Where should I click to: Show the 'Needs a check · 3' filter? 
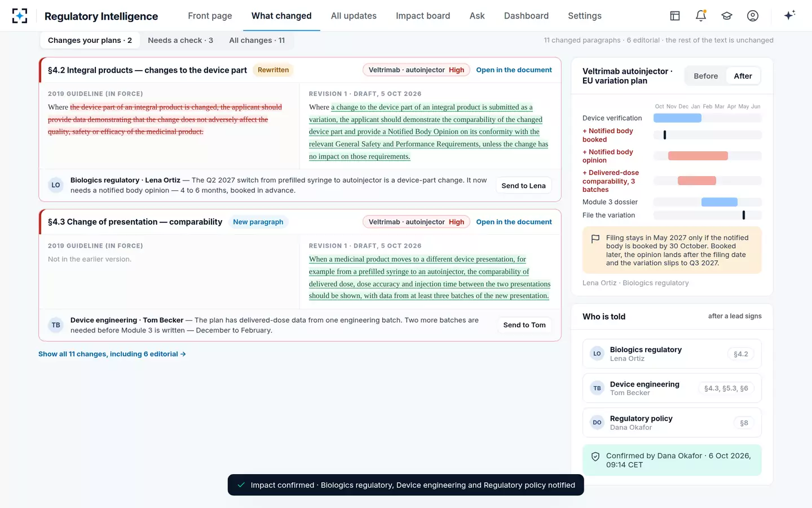coord(180,41)
